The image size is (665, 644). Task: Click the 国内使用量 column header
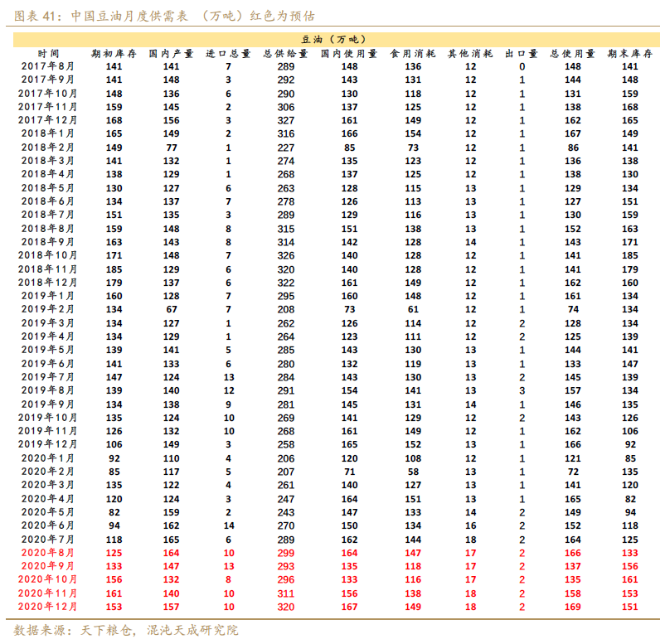(x=349, y=54)
